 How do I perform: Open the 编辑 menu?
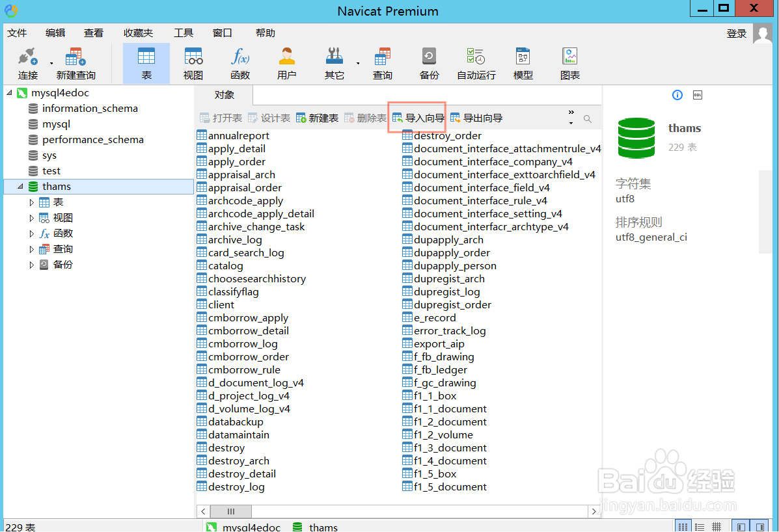55,33
